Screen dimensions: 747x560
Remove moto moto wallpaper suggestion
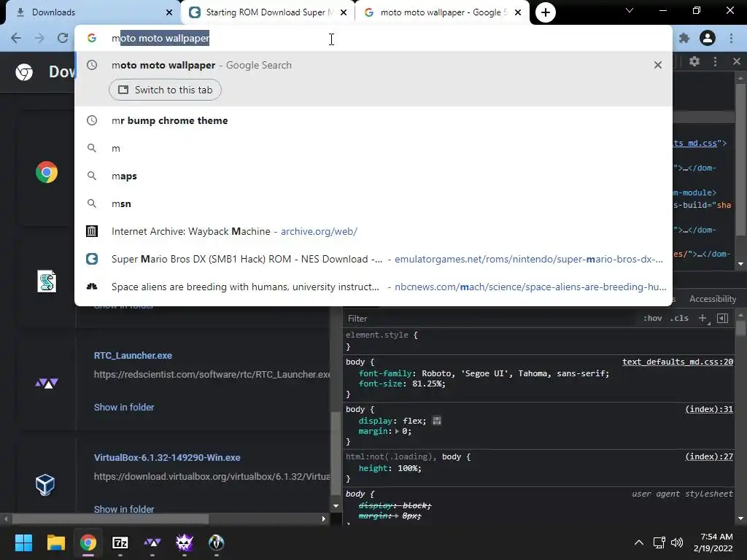point(658,65)
